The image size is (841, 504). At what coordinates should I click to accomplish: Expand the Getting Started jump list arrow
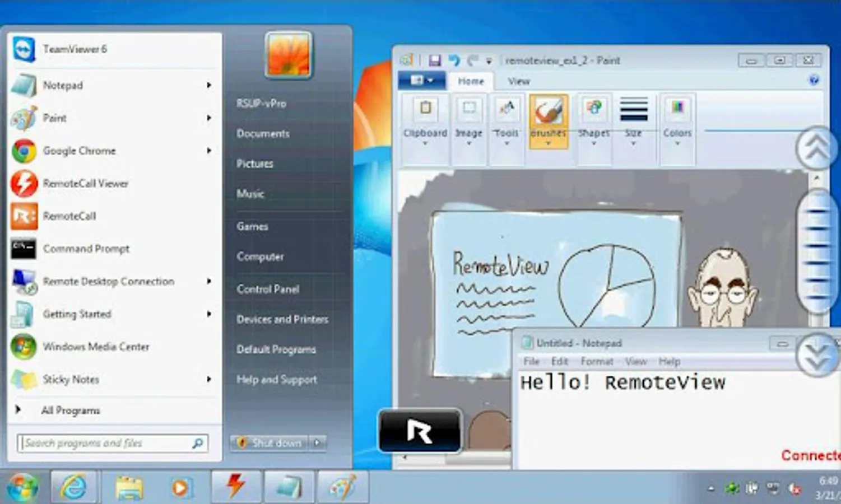(209, 314)
